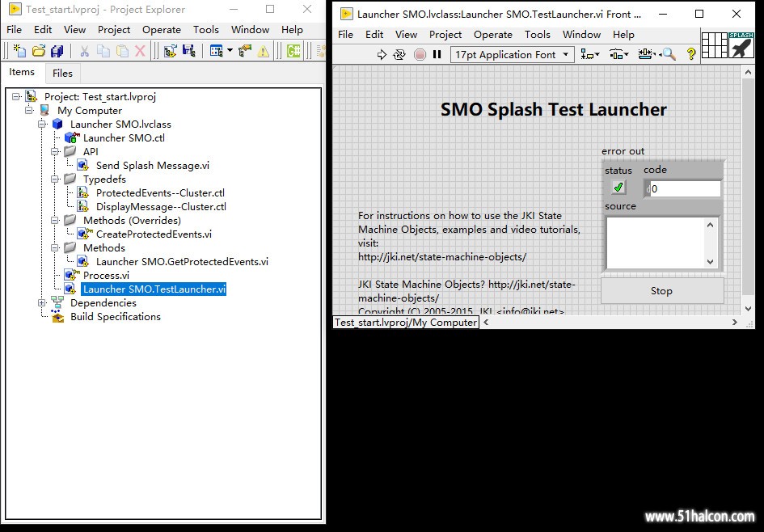Select ProtectedEvents--Cluster.ctl item
The height and width of the screenshot is (532, 764).
pyautogui.click(x=160, y=193)
